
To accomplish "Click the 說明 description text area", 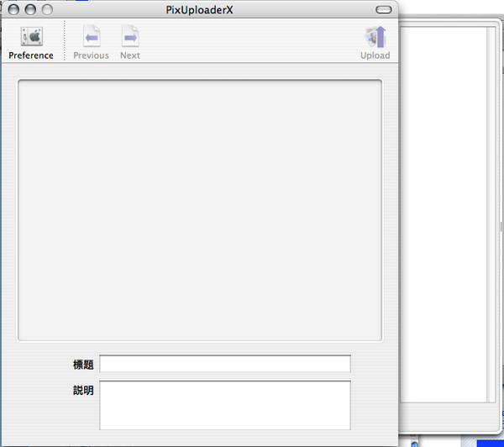I will (225, 405).
